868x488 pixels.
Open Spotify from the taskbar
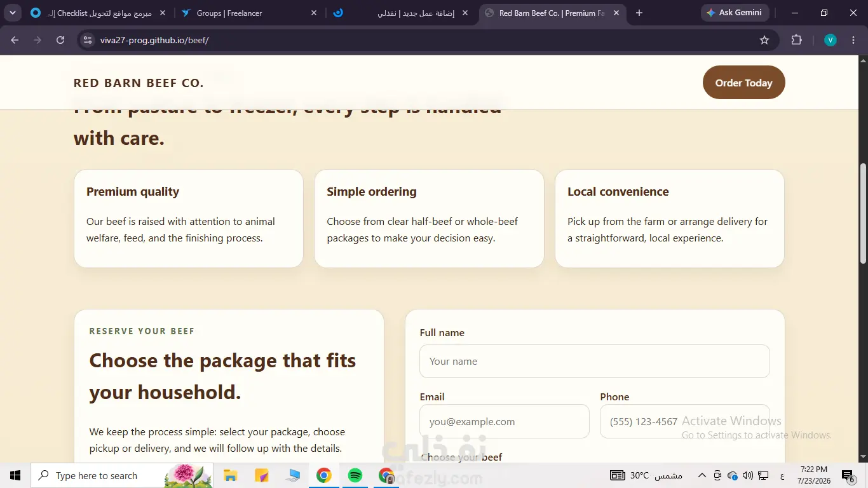tap(355, 475)
